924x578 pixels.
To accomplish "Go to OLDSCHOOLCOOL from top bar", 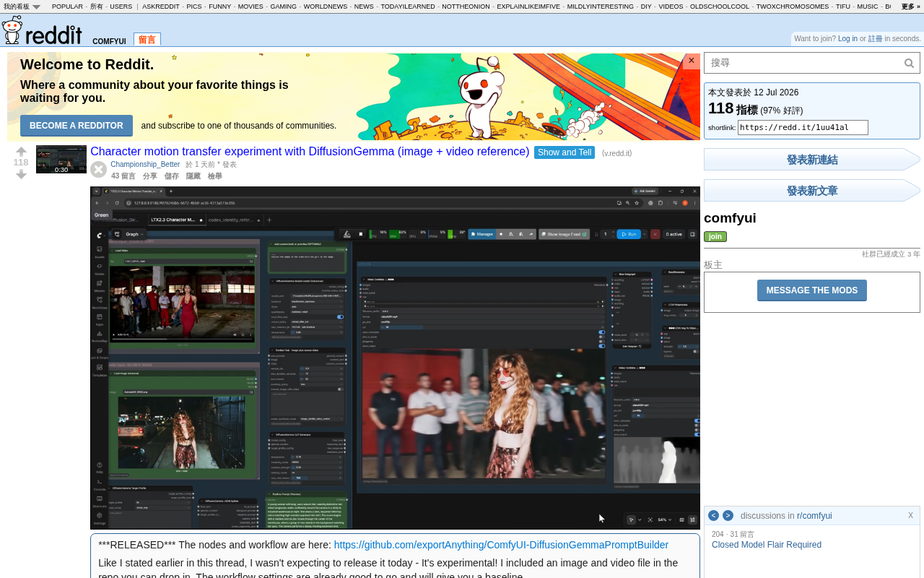I will [x=720, y=7].
